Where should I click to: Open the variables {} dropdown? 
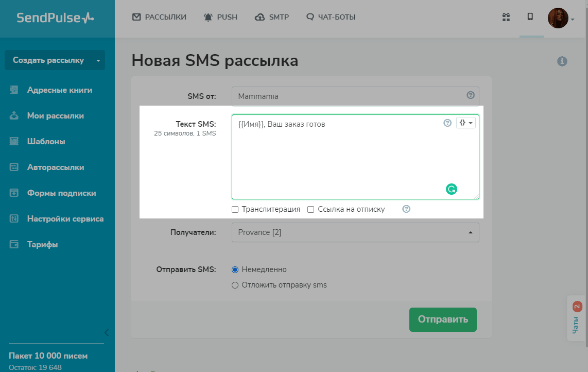coord(465,123)
